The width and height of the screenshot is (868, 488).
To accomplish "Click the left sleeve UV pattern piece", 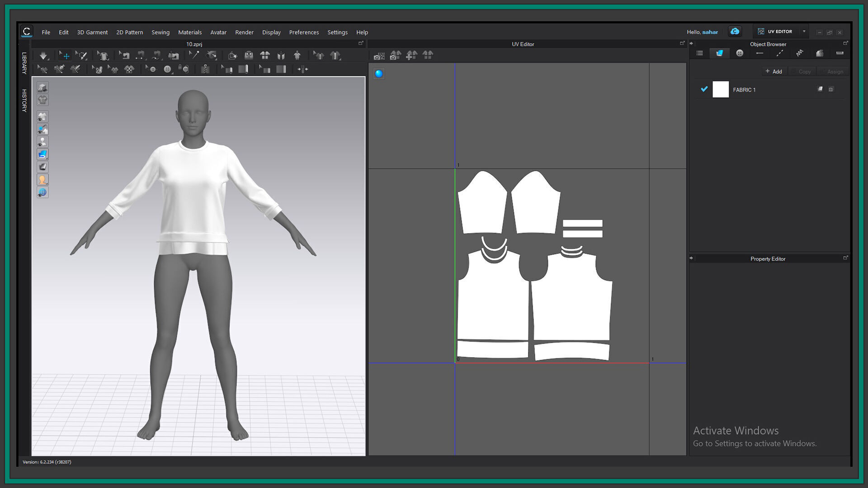I will (x=482, y=203).
